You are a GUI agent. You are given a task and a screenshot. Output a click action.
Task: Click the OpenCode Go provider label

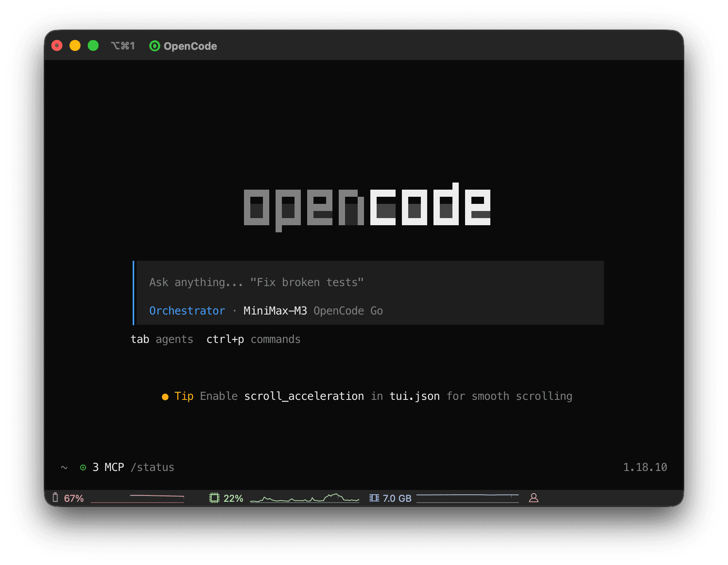click(348, 311)
